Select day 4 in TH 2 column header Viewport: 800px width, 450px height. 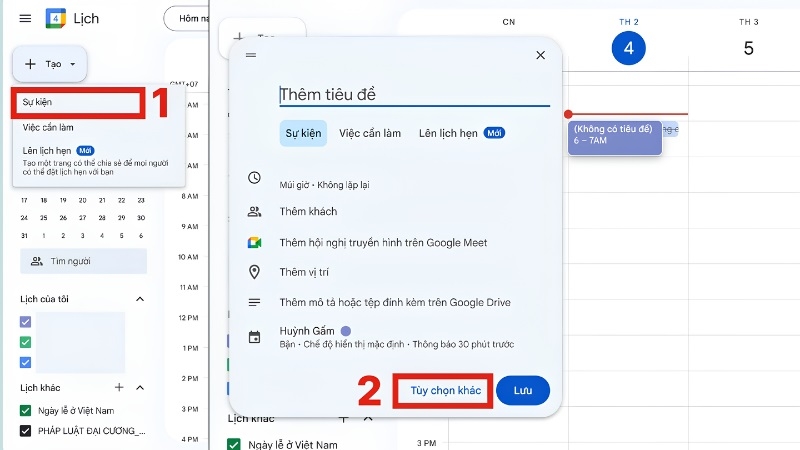(629, 48)
